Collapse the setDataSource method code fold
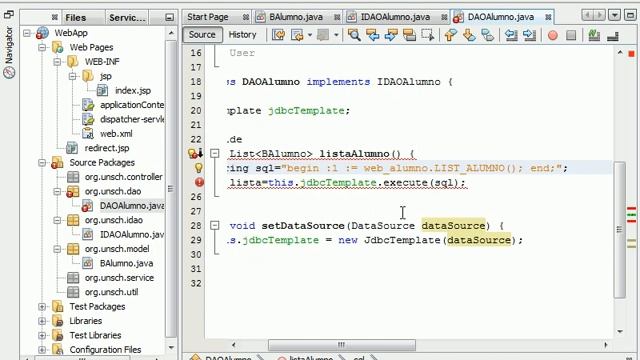The image size is (640, 360). (214, 225)
